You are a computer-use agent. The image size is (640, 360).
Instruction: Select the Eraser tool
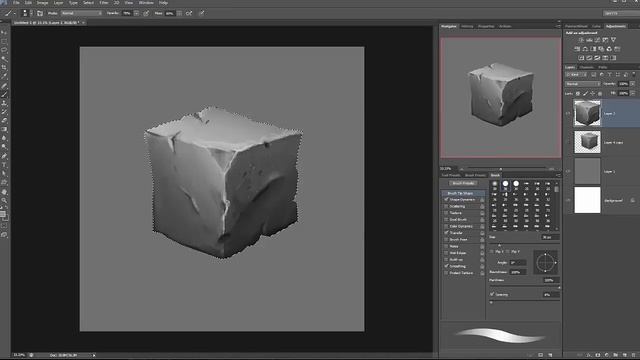click(4, 120)
